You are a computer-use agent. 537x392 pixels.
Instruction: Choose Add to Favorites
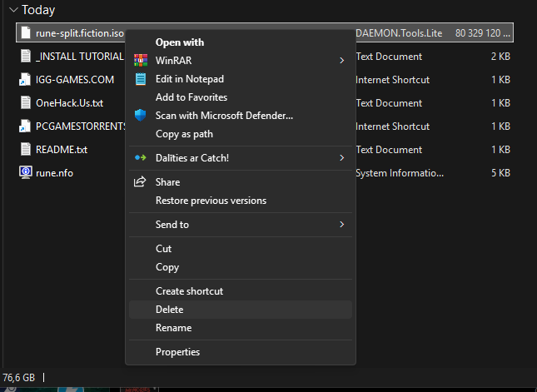241,97
